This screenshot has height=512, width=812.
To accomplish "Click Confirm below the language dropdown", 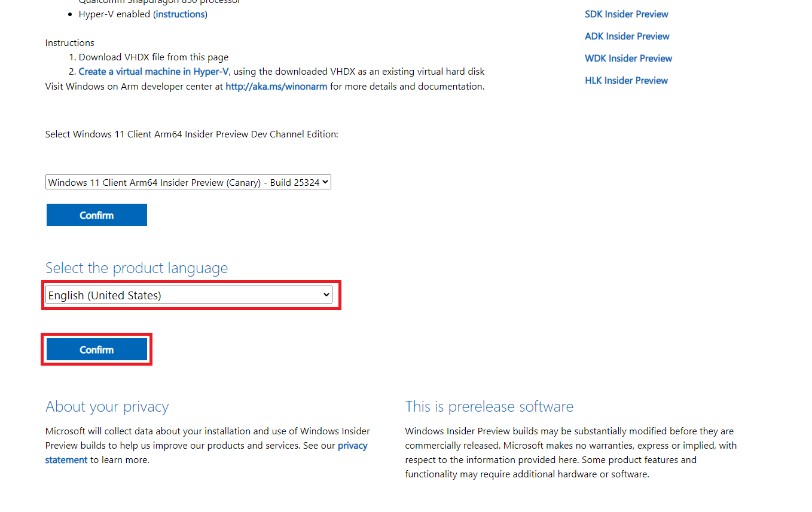I will [x=97, y=349].
